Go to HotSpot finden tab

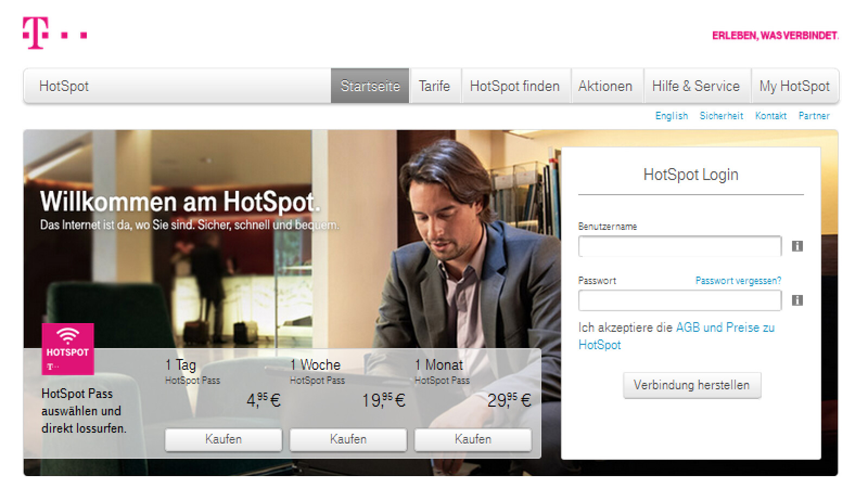(515, 86)
